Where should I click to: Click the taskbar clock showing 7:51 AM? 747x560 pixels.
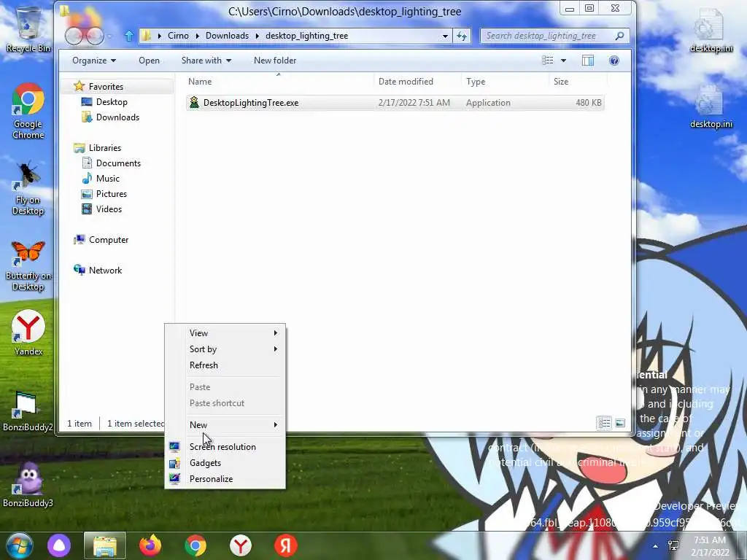[x=710, y=546]
